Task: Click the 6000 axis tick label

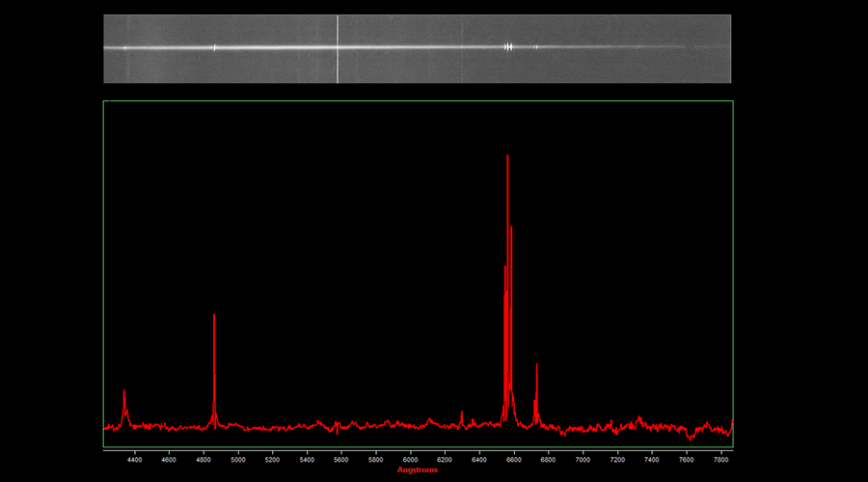Action: 411,460
